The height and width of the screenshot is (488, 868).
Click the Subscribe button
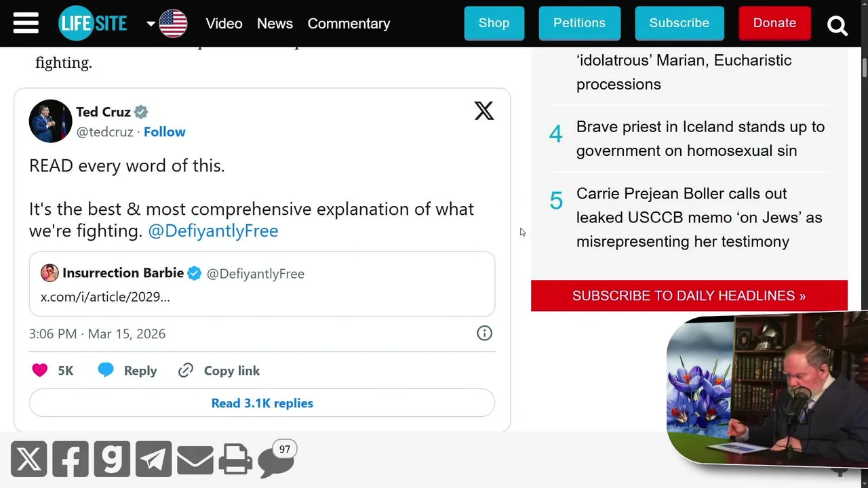coord(679,23)
